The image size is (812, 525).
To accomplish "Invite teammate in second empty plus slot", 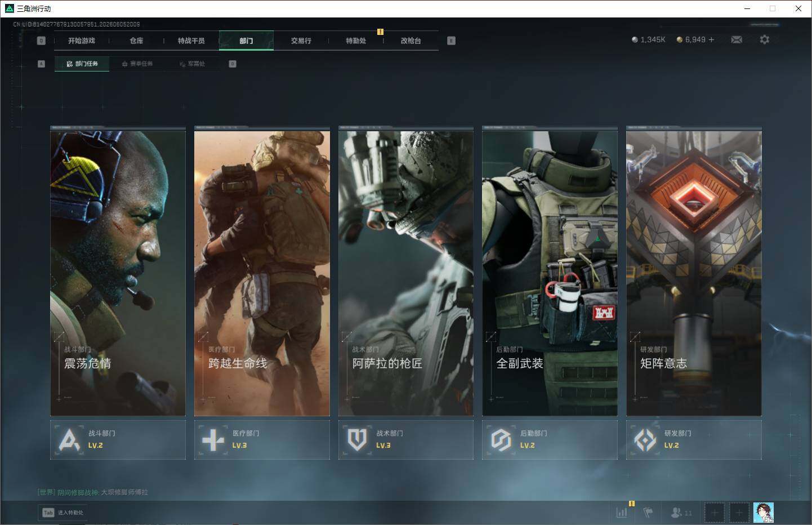I will tap(739, 513).
